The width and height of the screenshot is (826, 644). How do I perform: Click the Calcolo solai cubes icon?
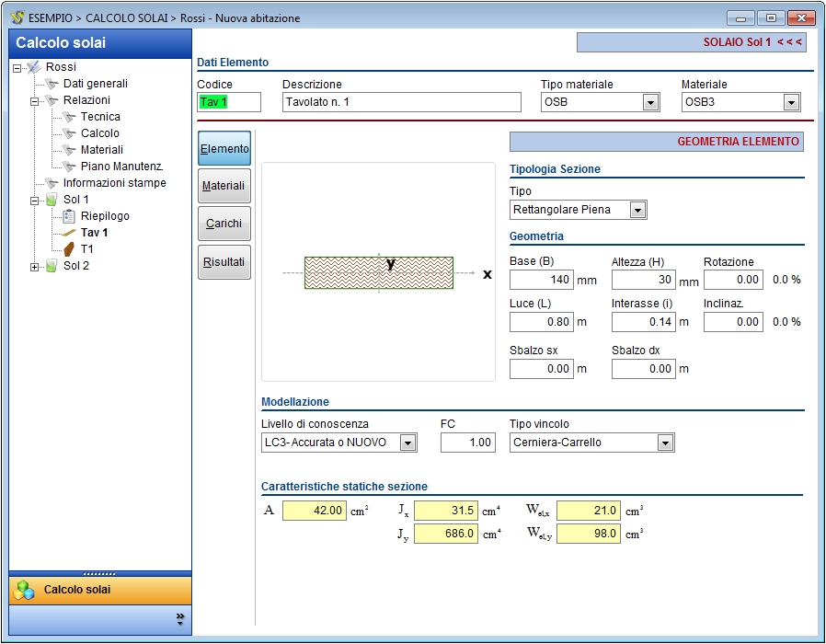click(x=24, y=590)
